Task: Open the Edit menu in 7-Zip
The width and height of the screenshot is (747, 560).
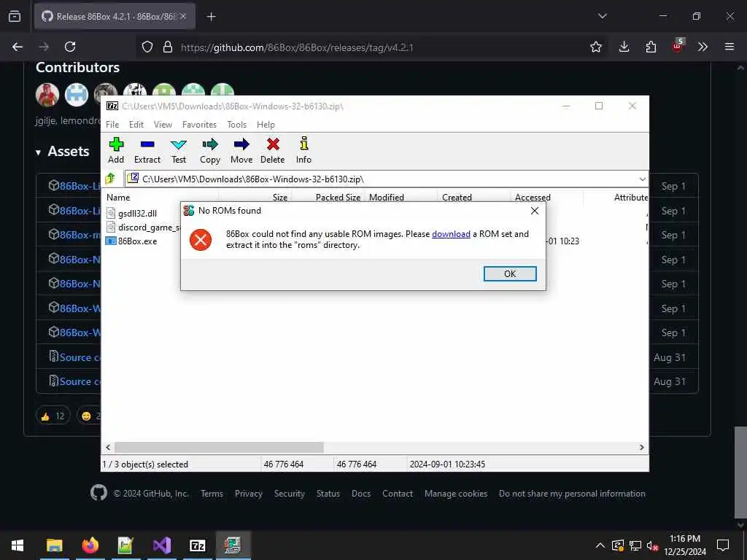Action: (136, 124)
